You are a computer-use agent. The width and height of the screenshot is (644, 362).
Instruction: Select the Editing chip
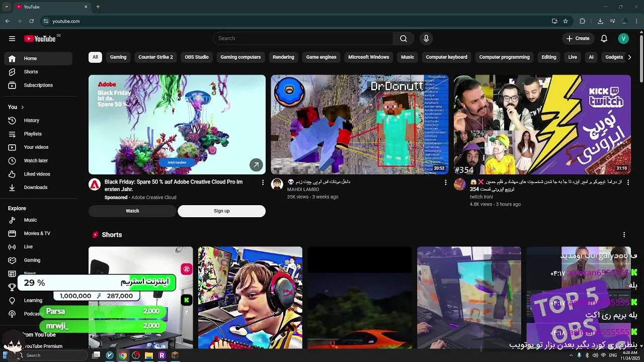[549, 57]
